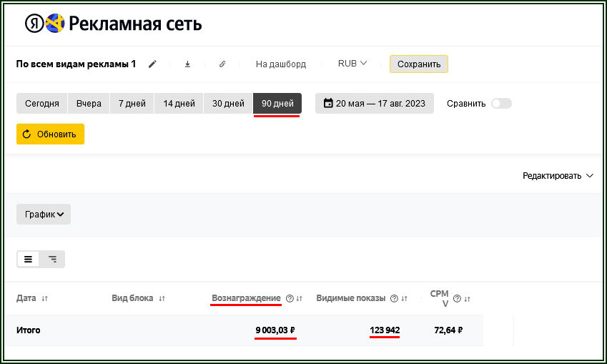The height and width of the screenshot is (364, 607).
Task: Click the 9 003,03 ₽ total value
Action: pyautogui.click(x=275, y=330)
